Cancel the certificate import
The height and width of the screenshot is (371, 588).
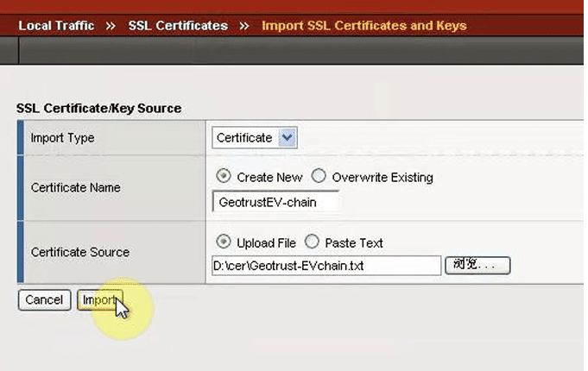[x=44, y=300]
